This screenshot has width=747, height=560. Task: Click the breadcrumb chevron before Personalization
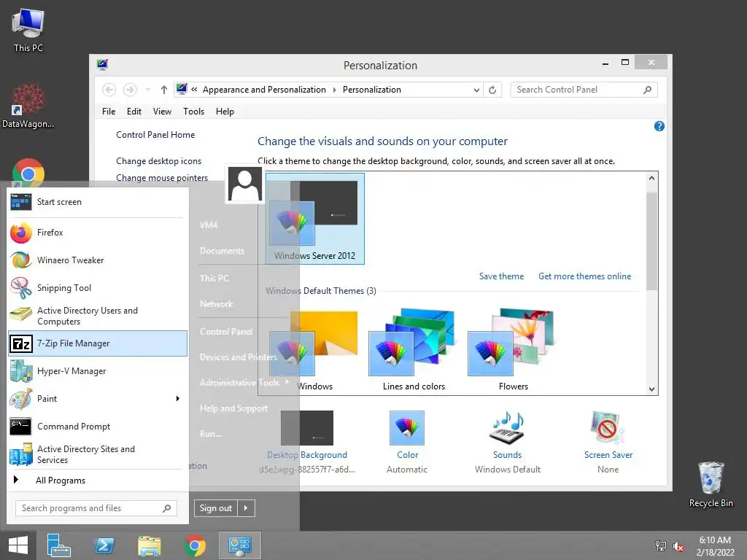pos(334,90)
